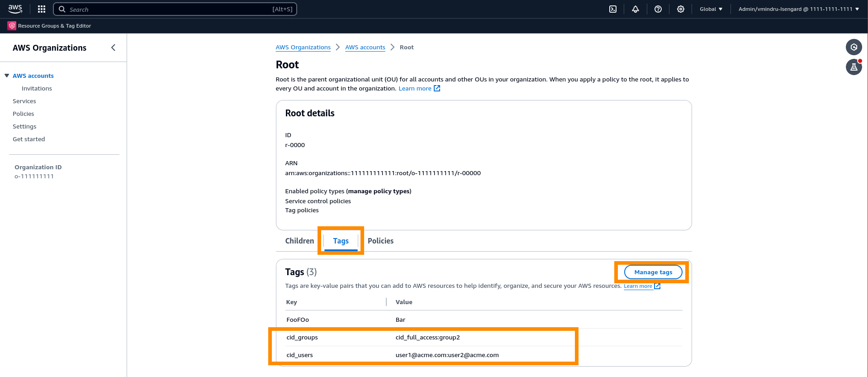
Task: Open Services in the sidebar
Action: (x=24, y=101)
